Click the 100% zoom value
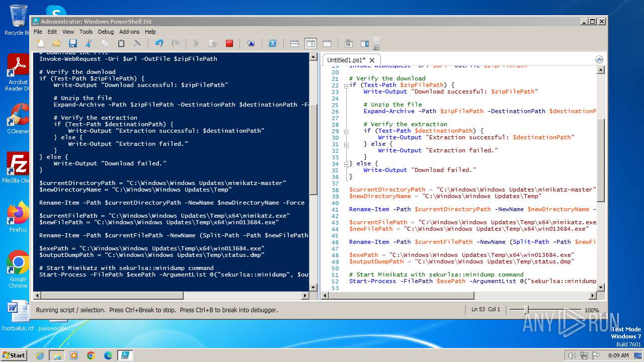The width and height of the screenshot is (644, 362). (x=592, y=310)
